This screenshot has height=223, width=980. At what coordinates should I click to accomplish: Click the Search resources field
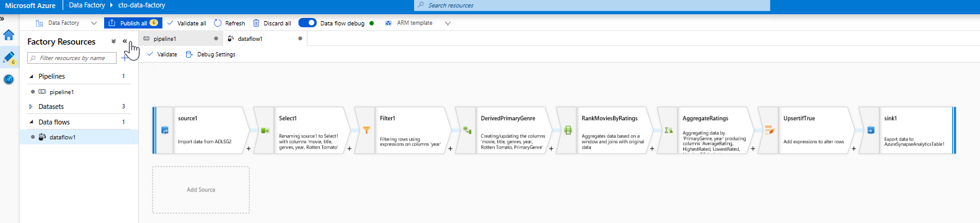[592, 5]
